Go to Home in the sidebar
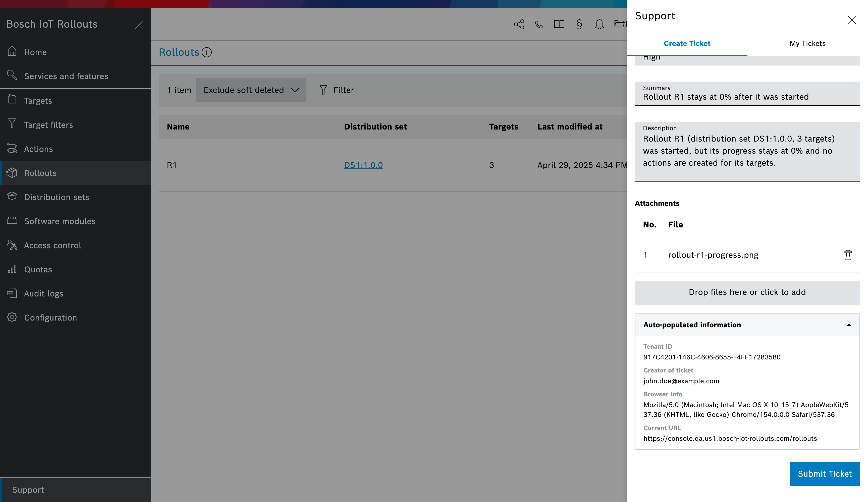The image size is (868, 502). (x=75, y=52)
